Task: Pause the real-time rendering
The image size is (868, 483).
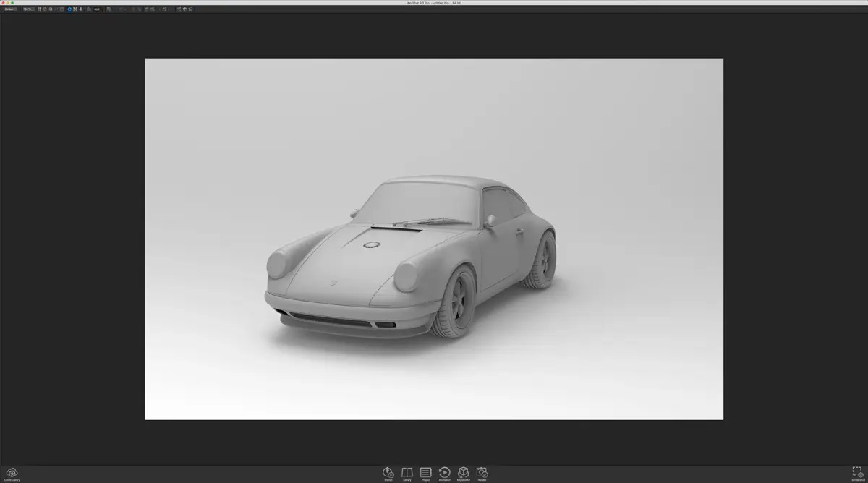Action: [40, 10]
